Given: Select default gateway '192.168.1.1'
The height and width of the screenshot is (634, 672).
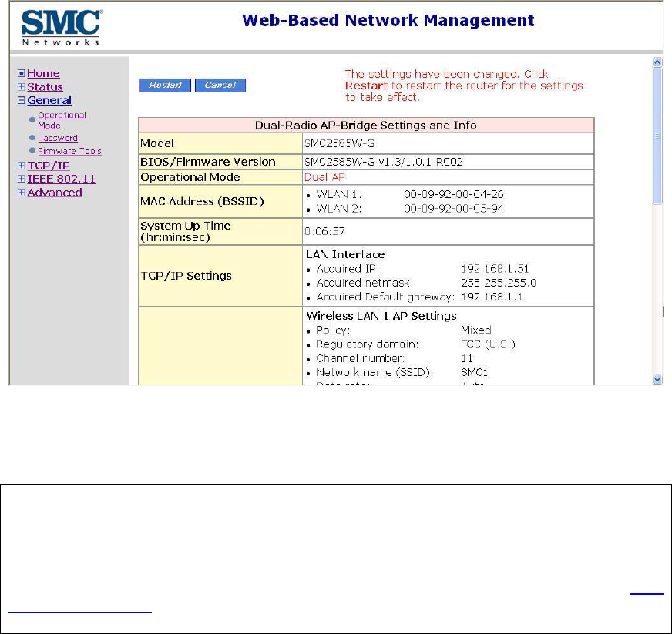Looking at the screenshot, I should (x=492, y=297).
